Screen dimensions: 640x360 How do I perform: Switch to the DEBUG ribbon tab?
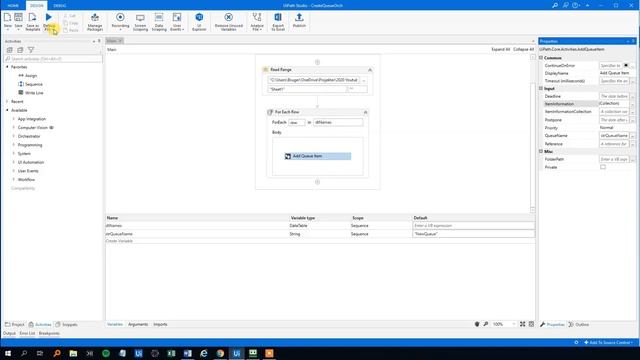pyautogui.click(x=60, y=5)
